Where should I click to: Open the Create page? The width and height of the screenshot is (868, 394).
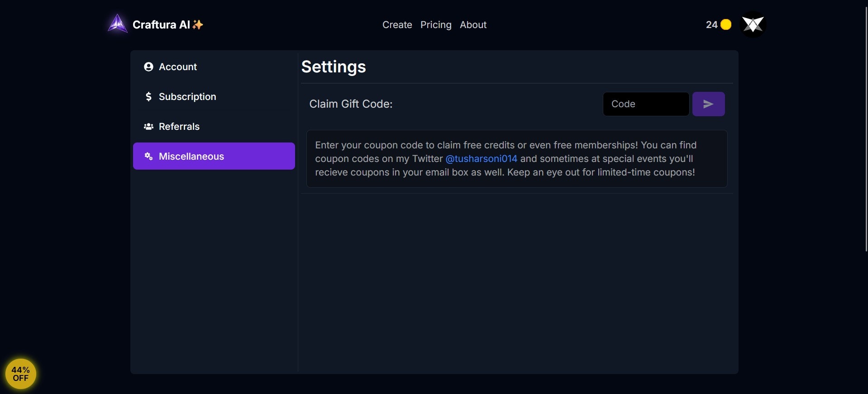coord(397,25)
